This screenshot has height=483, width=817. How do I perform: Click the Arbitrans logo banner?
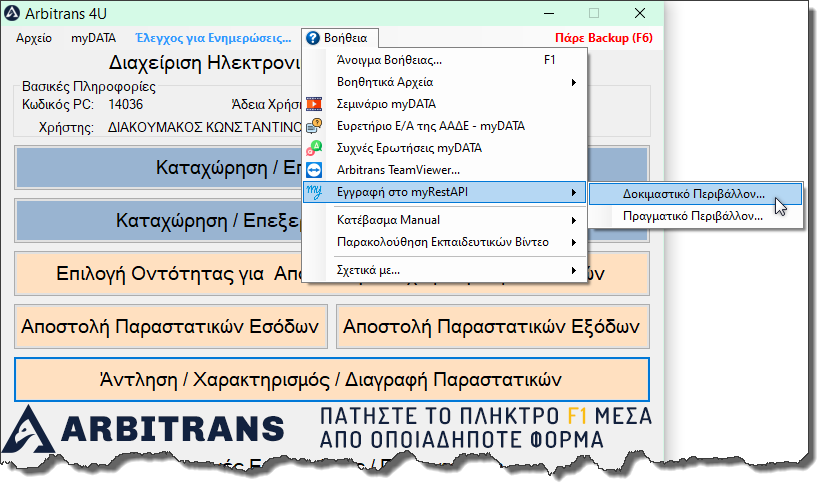143,429
